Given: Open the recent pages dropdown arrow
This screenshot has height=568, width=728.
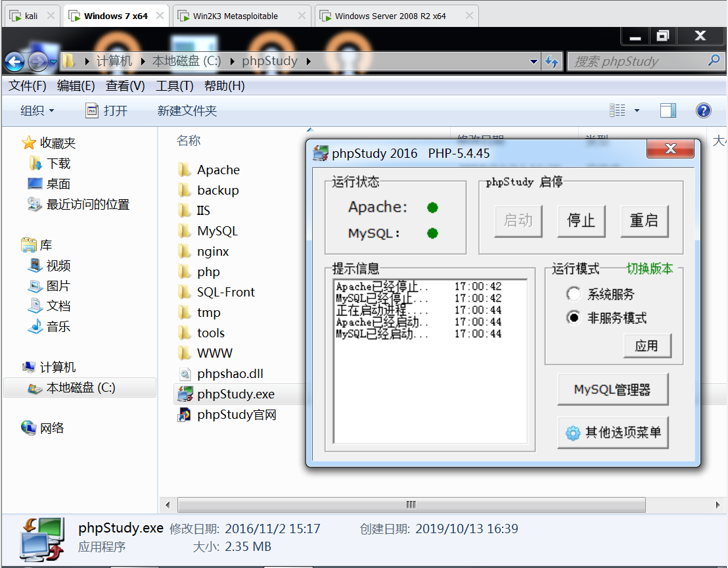Looking at the screenshot, I should click(53, 62).
